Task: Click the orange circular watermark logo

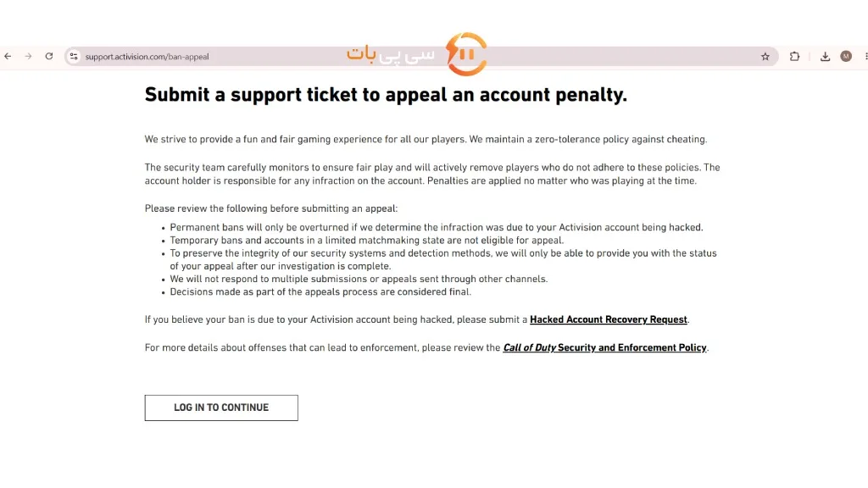Action: coord(467,53)
